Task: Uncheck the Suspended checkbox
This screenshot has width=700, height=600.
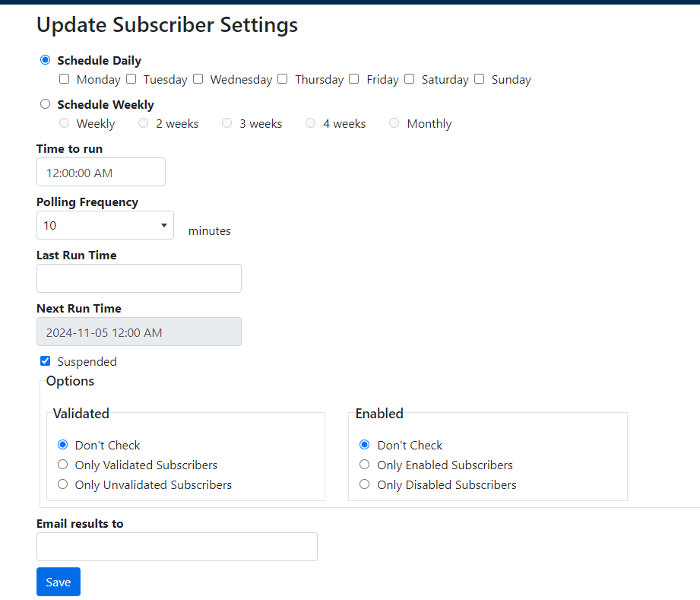Action: tap(45, 360)
